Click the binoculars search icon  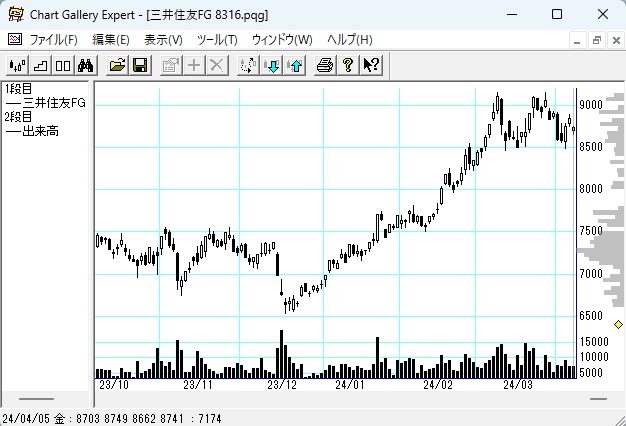point(85,65)
